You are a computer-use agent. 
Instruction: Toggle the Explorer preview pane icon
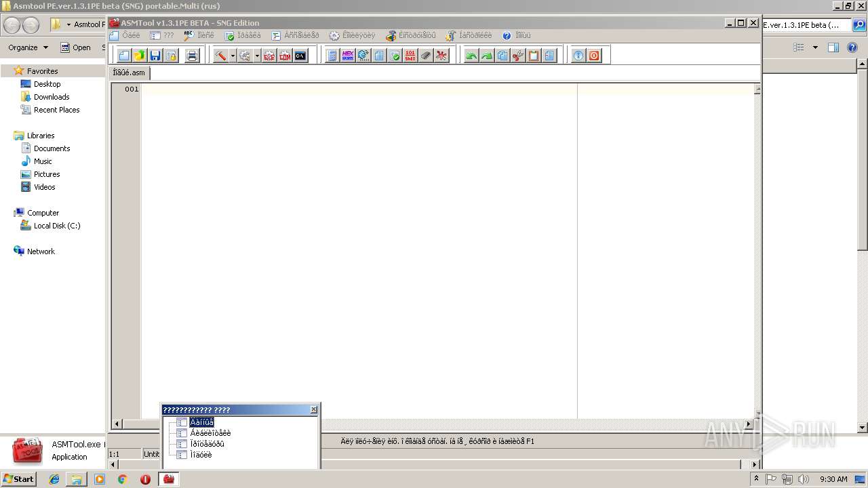(x=833, y=47)
